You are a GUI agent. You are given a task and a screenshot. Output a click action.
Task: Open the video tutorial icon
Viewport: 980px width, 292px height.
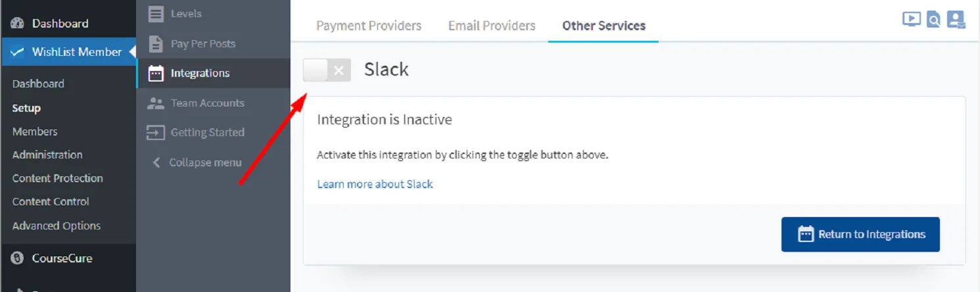[911, 19]
